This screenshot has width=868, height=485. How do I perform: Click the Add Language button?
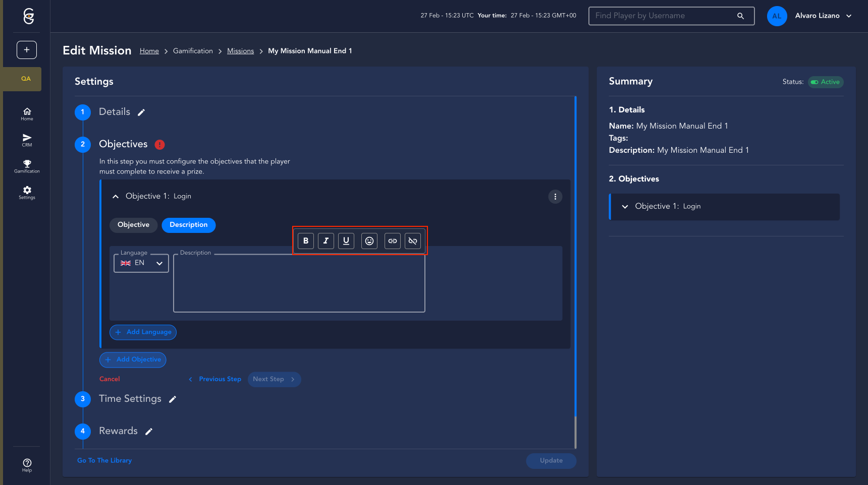tap(143, 332)
